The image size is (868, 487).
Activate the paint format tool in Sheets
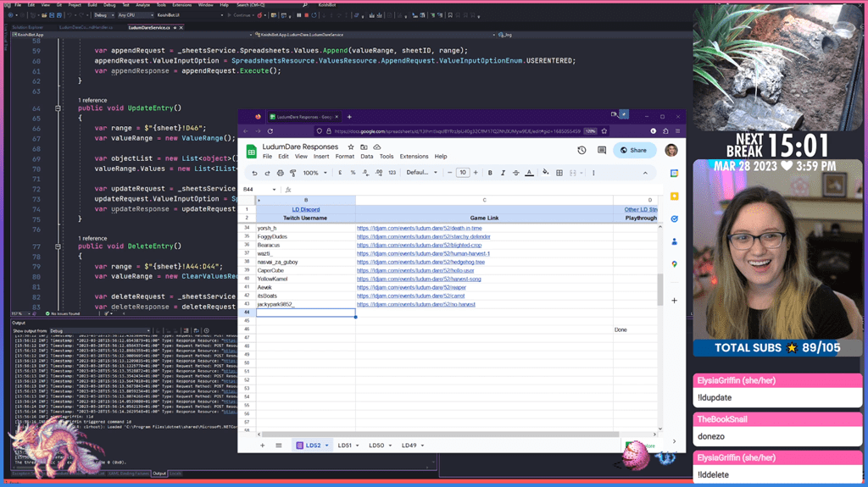pyautogui.click(x=292, y=174)
